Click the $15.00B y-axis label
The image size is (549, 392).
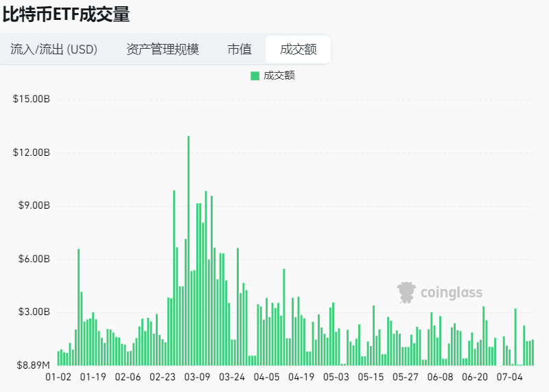pyautogui.click(x=32, y=99)
